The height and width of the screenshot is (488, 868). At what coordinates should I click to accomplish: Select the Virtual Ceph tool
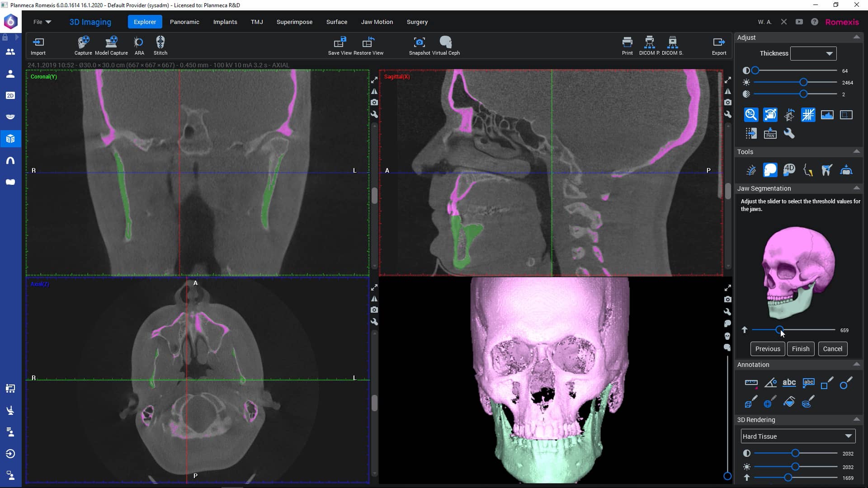[x=446, y=45]
